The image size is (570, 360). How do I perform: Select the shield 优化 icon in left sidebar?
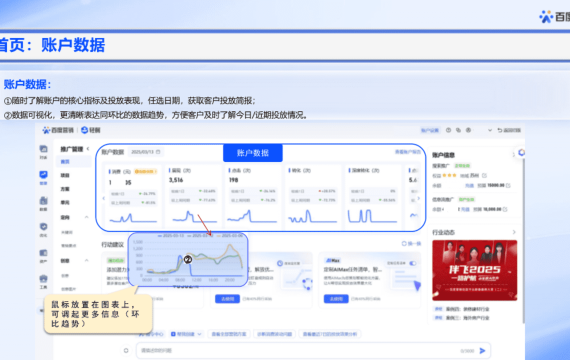point(43,227)
